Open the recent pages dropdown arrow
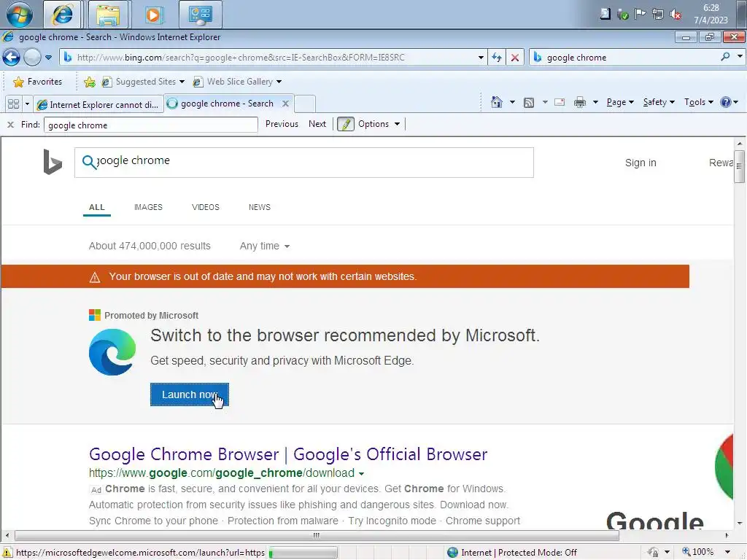 tap(48, 58)
